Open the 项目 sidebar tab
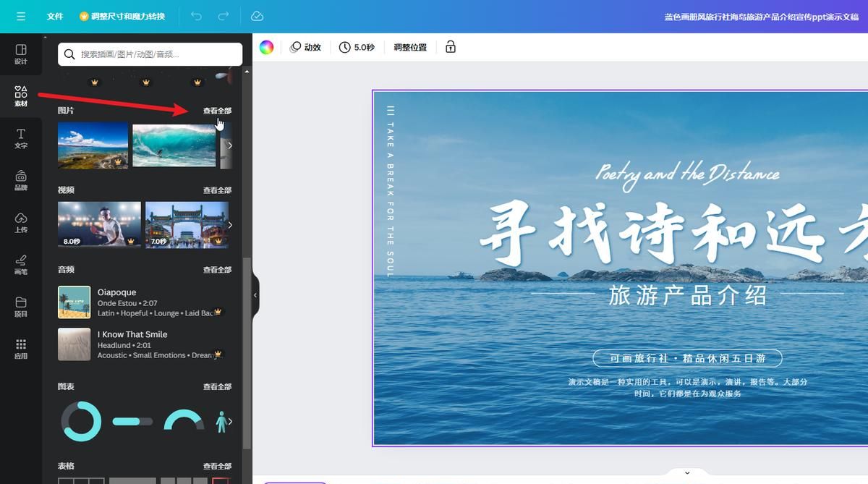 [x=21, y=306]
